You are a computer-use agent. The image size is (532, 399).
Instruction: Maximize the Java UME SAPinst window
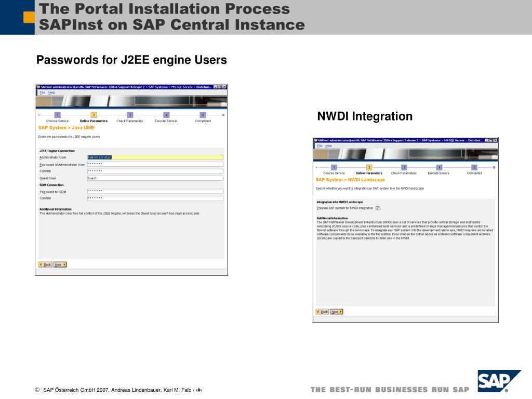click(x=220, y=87)
